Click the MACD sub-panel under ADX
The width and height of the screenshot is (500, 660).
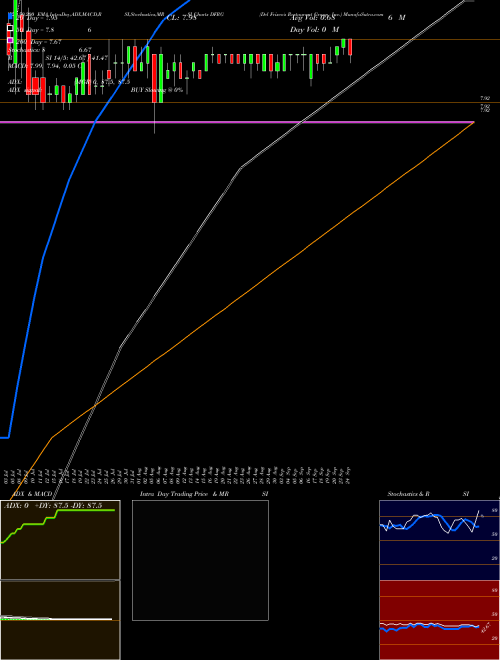(x=60, y=620)
